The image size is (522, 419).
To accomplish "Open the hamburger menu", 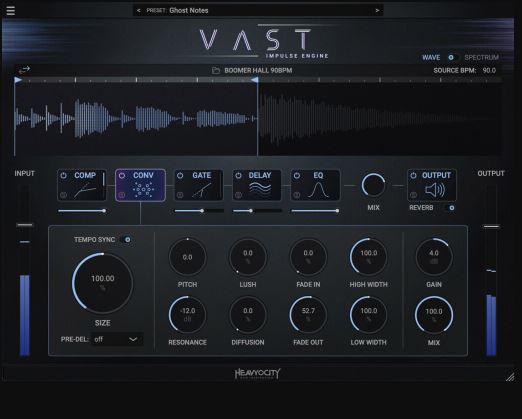I will [10, 11].
